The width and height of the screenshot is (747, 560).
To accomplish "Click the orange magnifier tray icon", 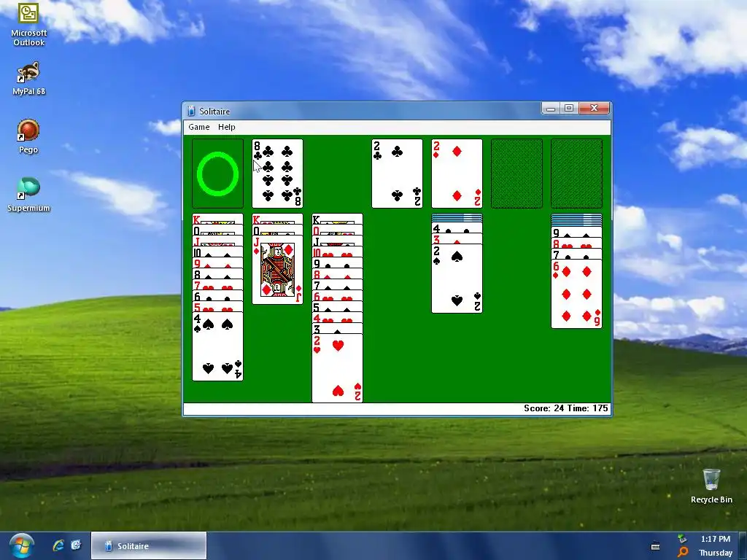I will [x=683, y=552].
